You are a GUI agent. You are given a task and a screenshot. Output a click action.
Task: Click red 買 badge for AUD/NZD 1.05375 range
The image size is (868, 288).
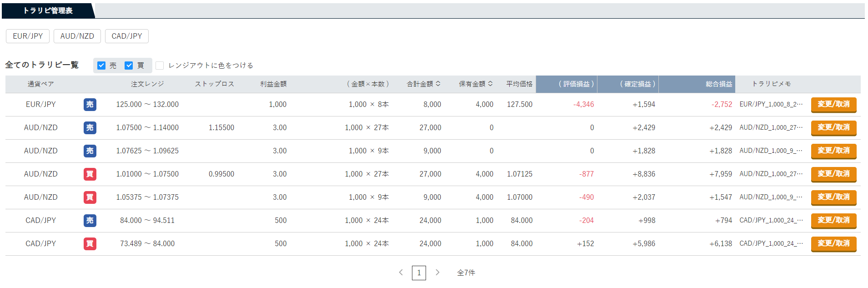tap(90, 197)
